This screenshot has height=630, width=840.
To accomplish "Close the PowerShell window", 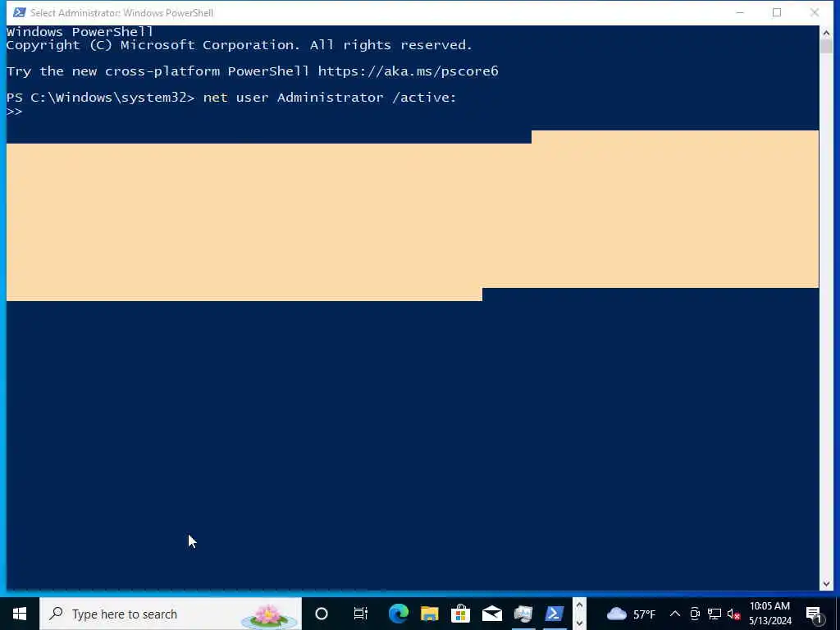I will pos(815,12).
